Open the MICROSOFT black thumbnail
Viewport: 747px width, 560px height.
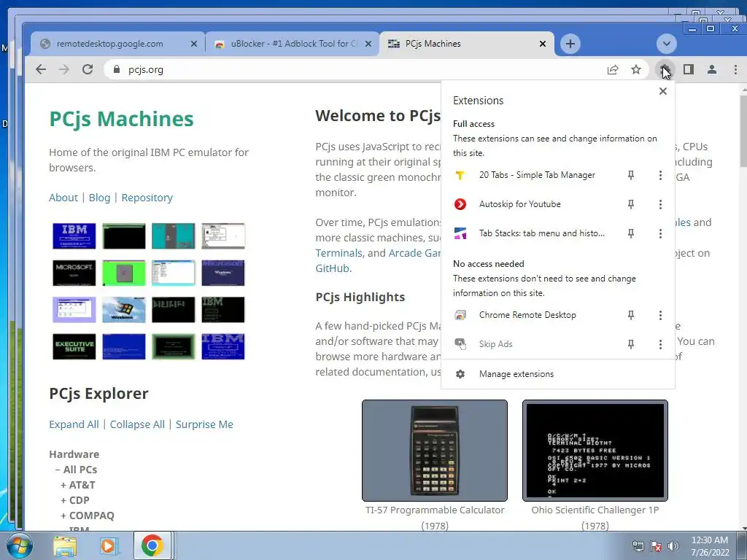pyautogui.click(x=74, y=273)
